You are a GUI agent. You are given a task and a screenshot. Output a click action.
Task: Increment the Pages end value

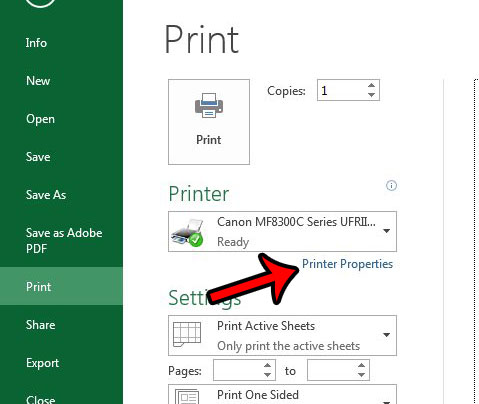[361, 365]
